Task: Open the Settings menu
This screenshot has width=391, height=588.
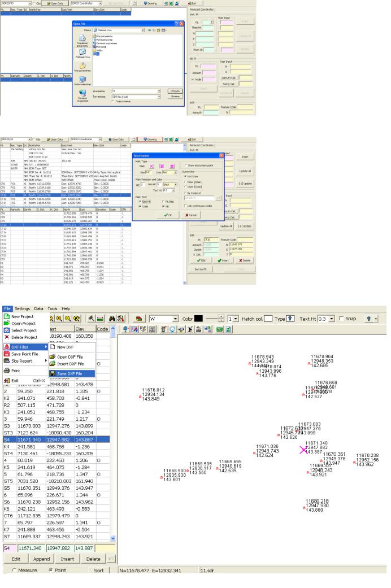Action: (x=22, y=308)
